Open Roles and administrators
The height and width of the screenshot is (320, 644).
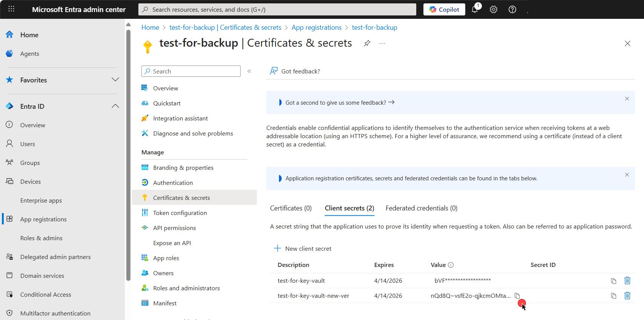click(186, 288)
